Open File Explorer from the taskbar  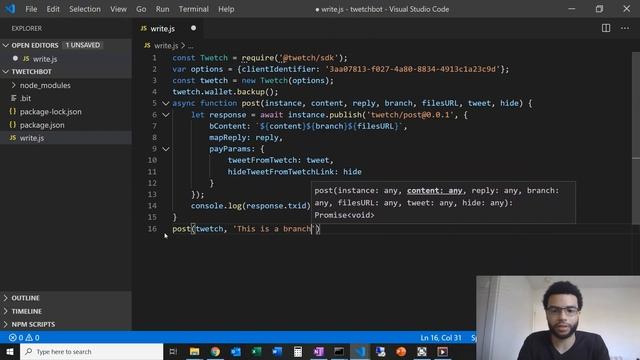194,351
